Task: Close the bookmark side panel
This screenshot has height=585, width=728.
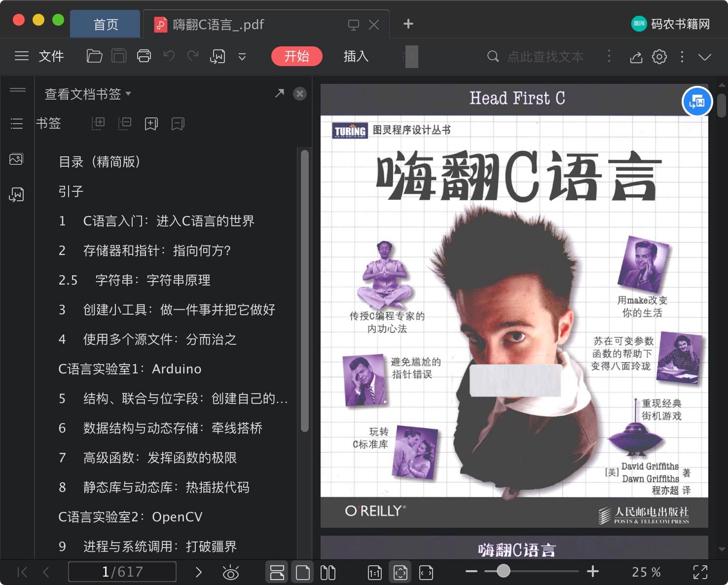Action: [x=300, y=94]
